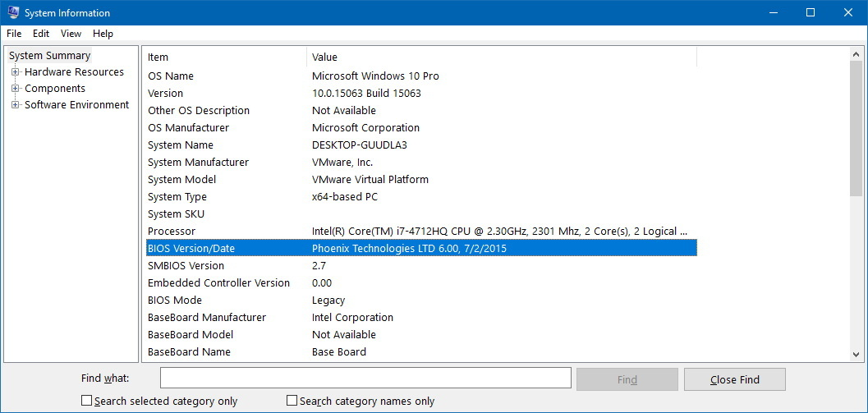Click the System Information app icon in title bar

pos(14,12)
